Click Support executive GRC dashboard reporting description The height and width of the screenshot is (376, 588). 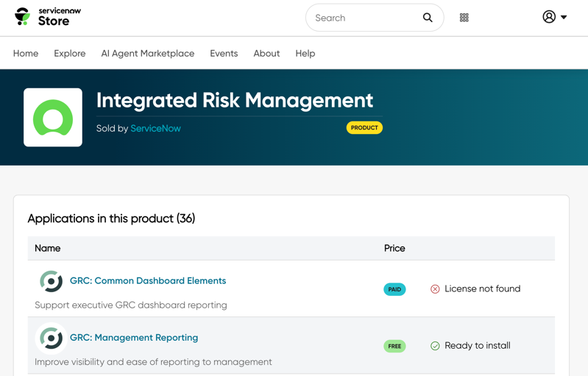click(131, 305)
